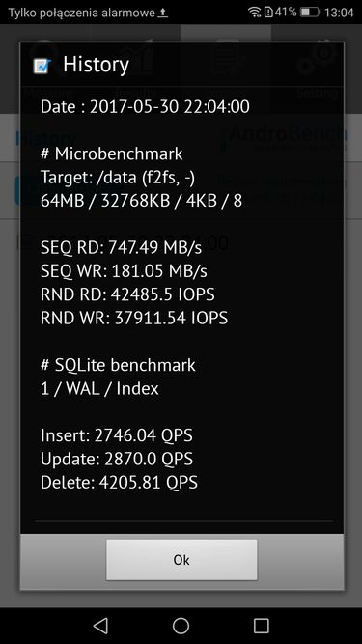Tap the RND WR 37911.54 IOPS line
This screenshot has height=644, width=362.
(134, 318)
